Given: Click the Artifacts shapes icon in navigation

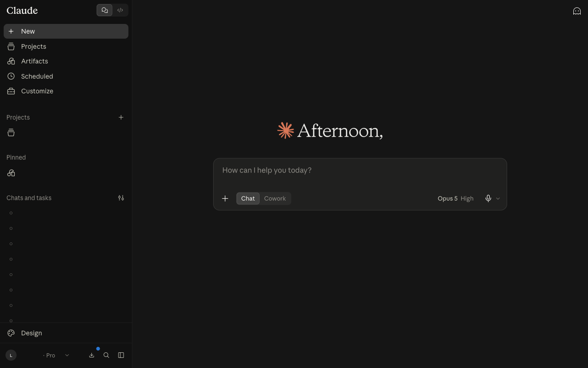Looking at the screenshot, I should coord(11,61).
